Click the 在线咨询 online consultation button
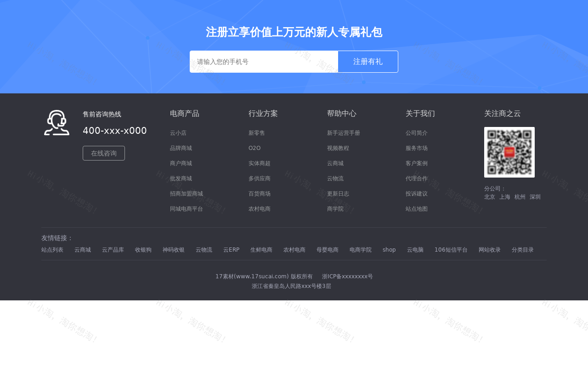Viewport: 588px width, 368px height. coord(103,153)
